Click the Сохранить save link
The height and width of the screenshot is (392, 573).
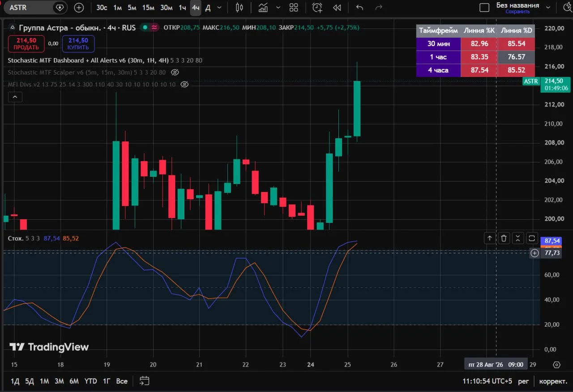coord(517,12)
